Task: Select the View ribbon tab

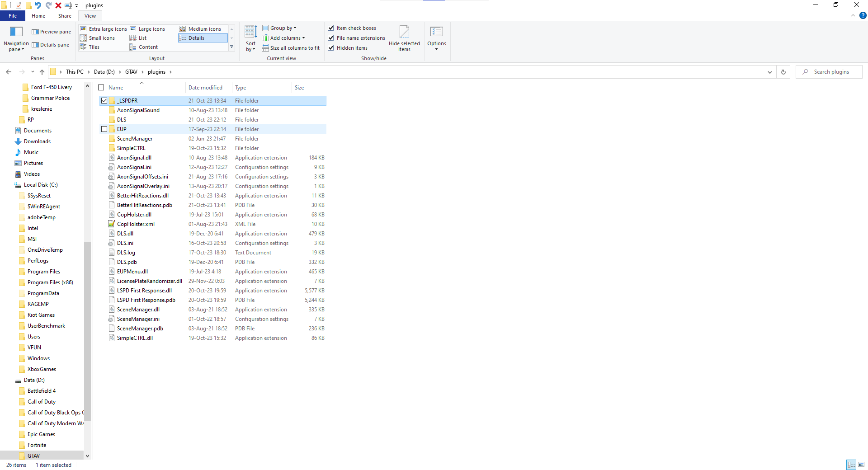Action: click(x=90, y=16)
